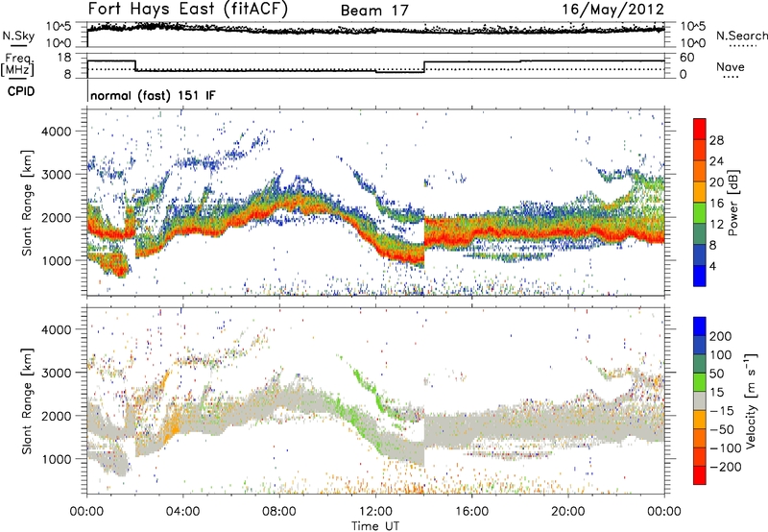This screenshot has width=768, height=532.
Task: Click the '3000' tick of the velocity panel
Action: 57,373
